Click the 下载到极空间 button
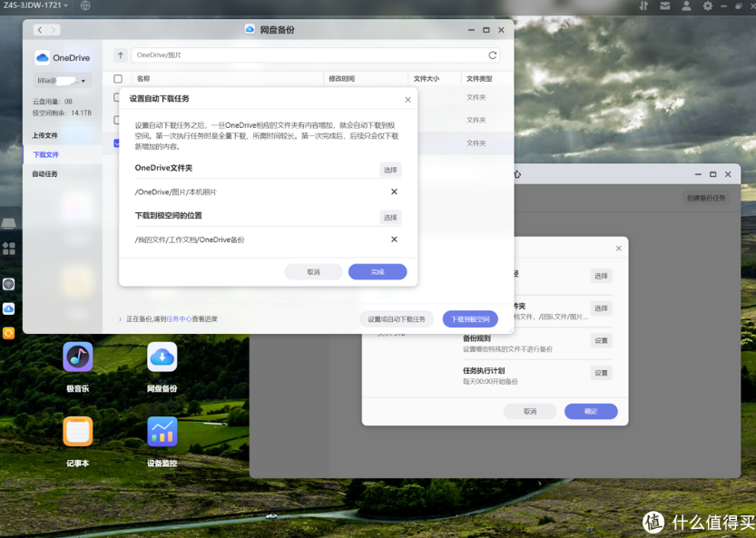Viewport: 756px width, 538px height. 470,319
